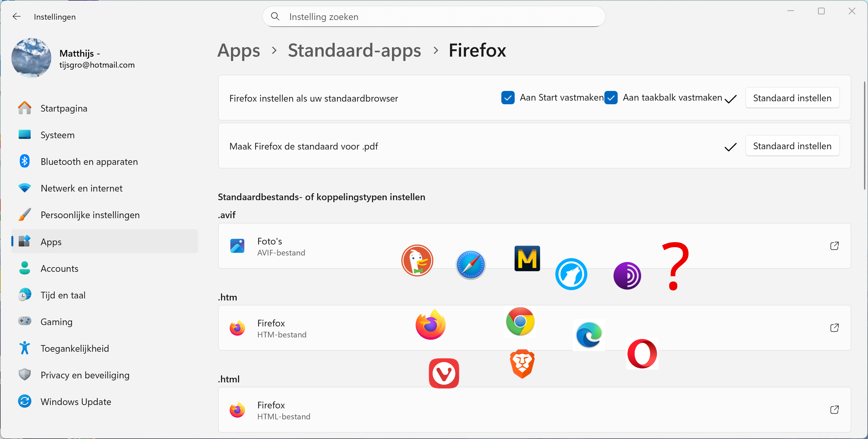Click the vertical scrollbar on right

[x=865, y=135]
